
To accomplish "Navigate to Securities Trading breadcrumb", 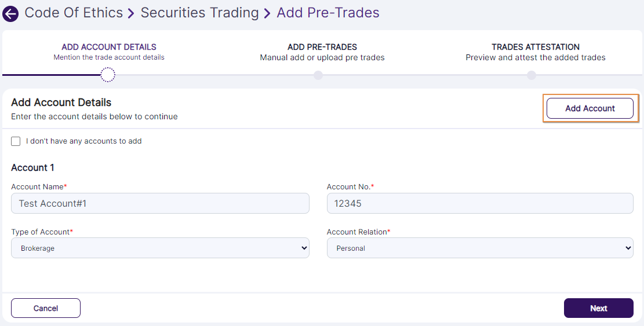I will pyautogui.click(x=199, y=13).
